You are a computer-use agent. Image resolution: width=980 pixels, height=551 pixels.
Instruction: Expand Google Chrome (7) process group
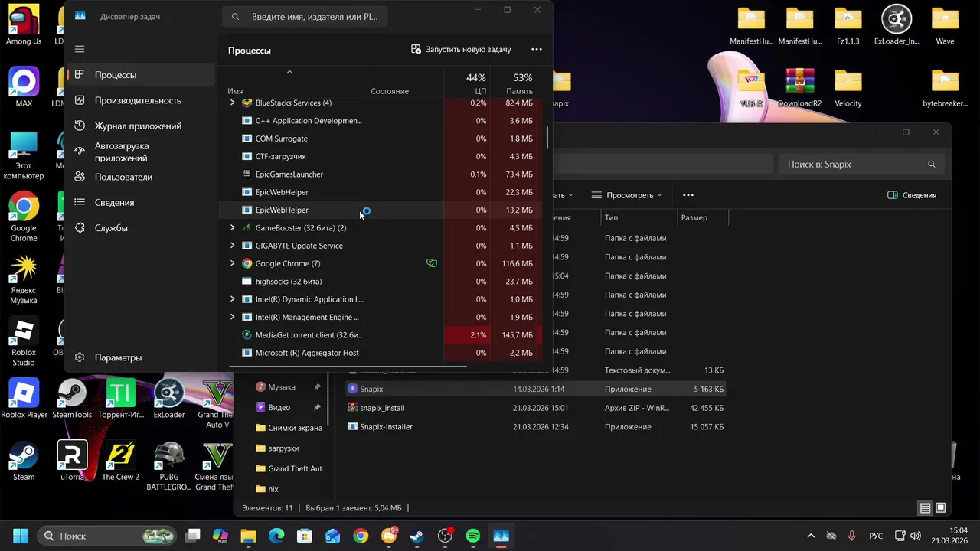[233, 263]
